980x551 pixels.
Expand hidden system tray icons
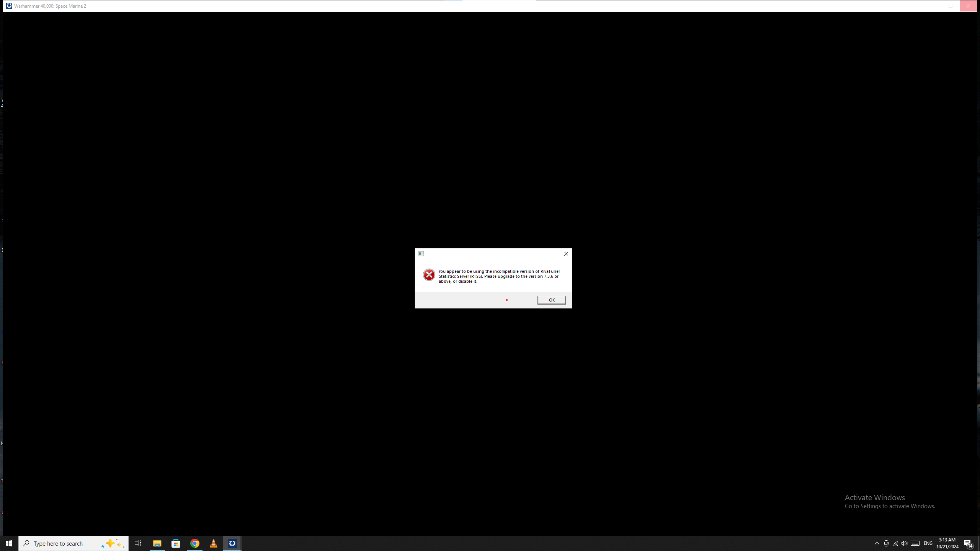877,543
